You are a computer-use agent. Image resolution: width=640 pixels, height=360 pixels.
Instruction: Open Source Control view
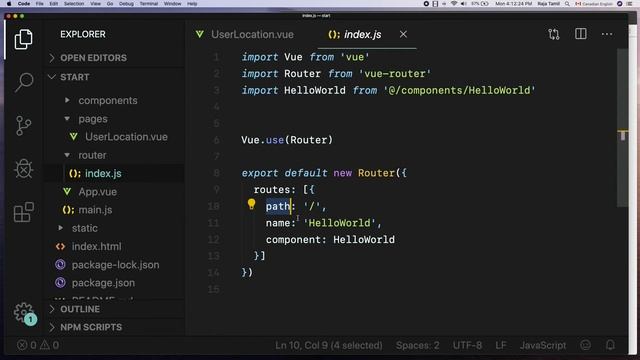[x=23, y=125]
